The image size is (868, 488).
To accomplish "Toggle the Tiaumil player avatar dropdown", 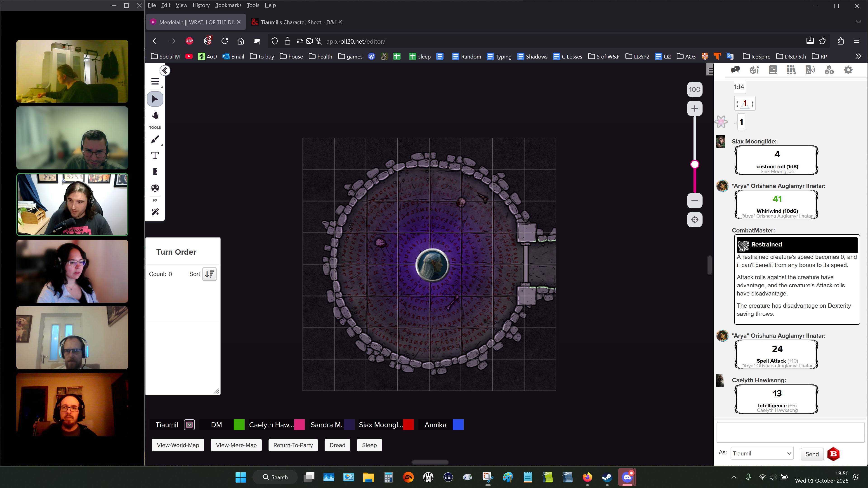I will tap(189, 425).
